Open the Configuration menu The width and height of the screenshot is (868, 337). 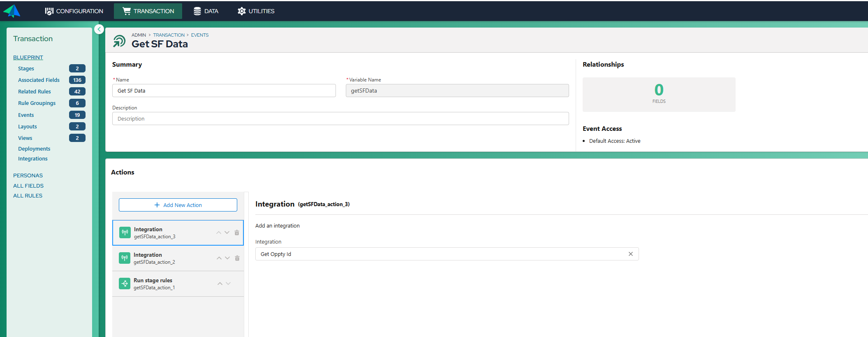74,11
